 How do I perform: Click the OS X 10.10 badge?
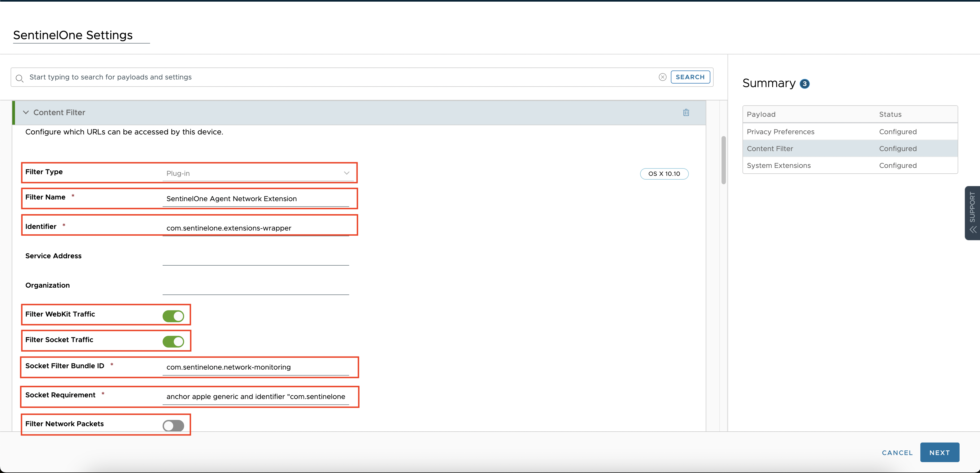[x=664, y=174]
